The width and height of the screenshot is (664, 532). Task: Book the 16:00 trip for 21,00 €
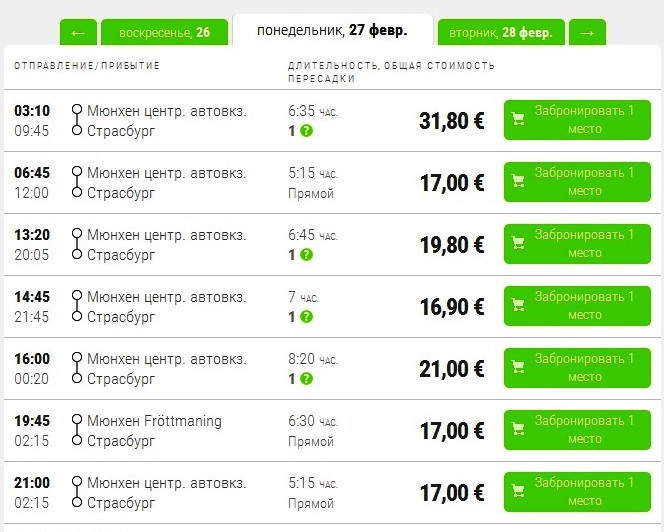pyautogui.click(x=569, y=368)
